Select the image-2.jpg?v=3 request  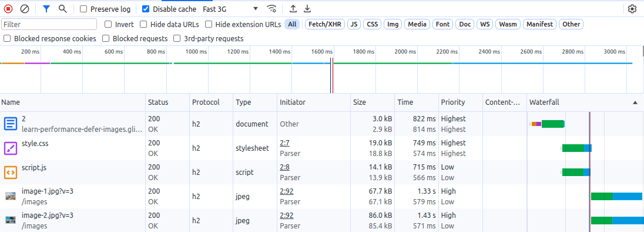pyautogui.click(x=48, y=216)
